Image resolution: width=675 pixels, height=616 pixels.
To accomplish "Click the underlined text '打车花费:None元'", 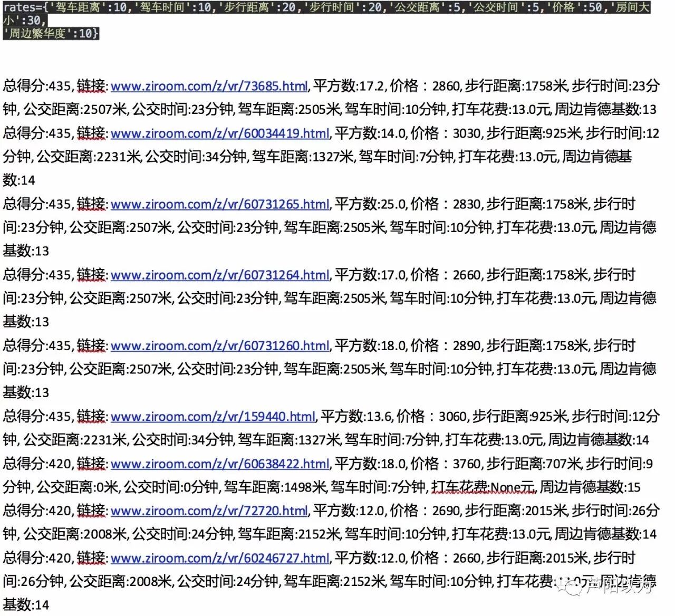I will (483, 487).
